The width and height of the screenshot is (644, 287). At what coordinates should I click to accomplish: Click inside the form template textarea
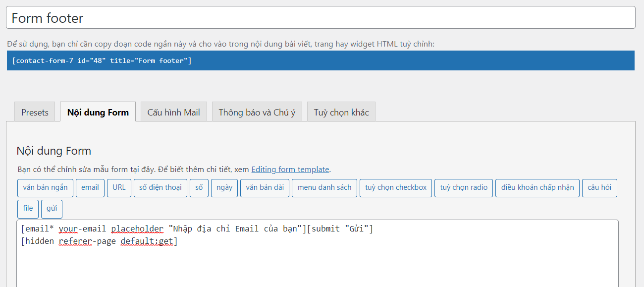coord(317,253)
